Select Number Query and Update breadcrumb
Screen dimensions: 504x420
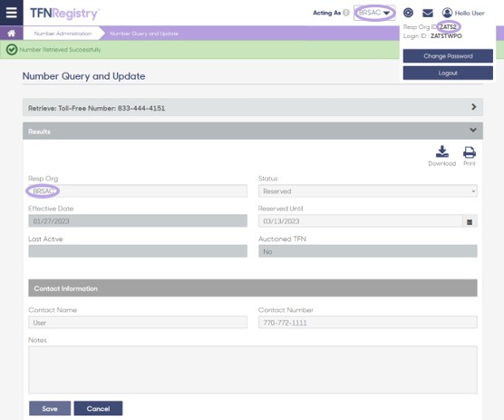[144, 34]
